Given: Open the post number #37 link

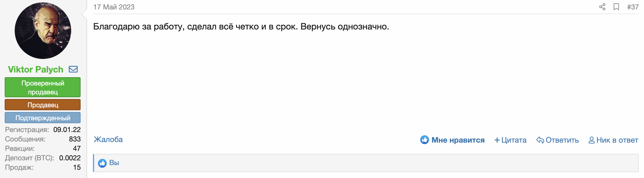Looking at the screenshot, I should 633,7.
